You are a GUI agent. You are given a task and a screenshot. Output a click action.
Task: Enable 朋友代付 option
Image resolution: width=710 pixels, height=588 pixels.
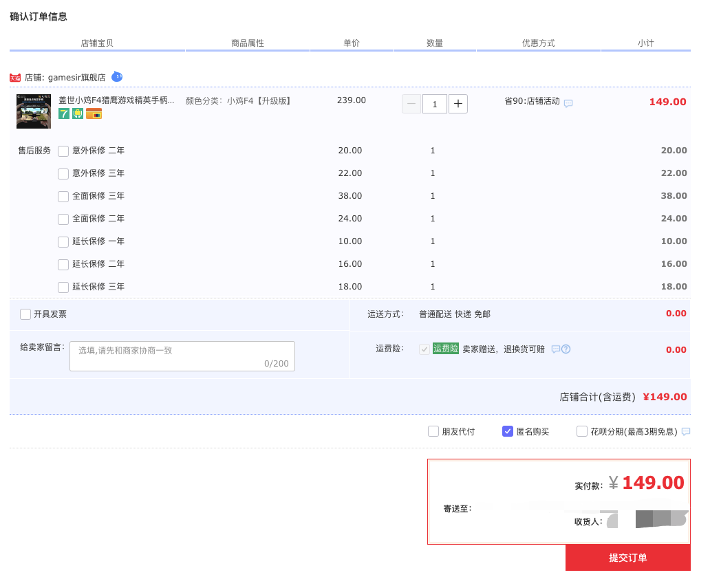pyautogui.click(x=433, y=431)
